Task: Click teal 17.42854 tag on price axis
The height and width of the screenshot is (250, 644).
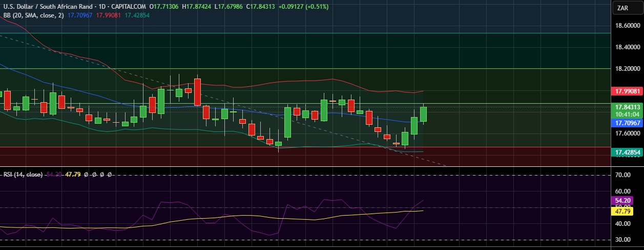Action: point(627,152)
